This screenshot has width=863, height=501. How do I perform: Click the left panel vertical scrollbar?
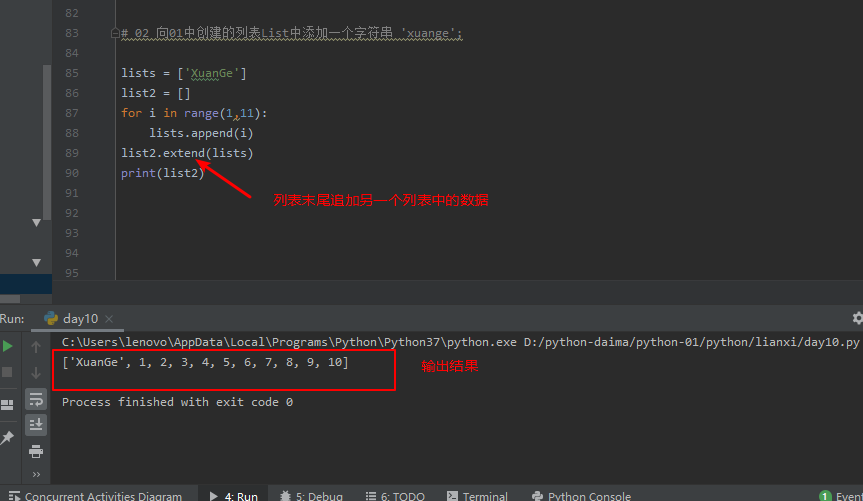[x=47, y=142]
